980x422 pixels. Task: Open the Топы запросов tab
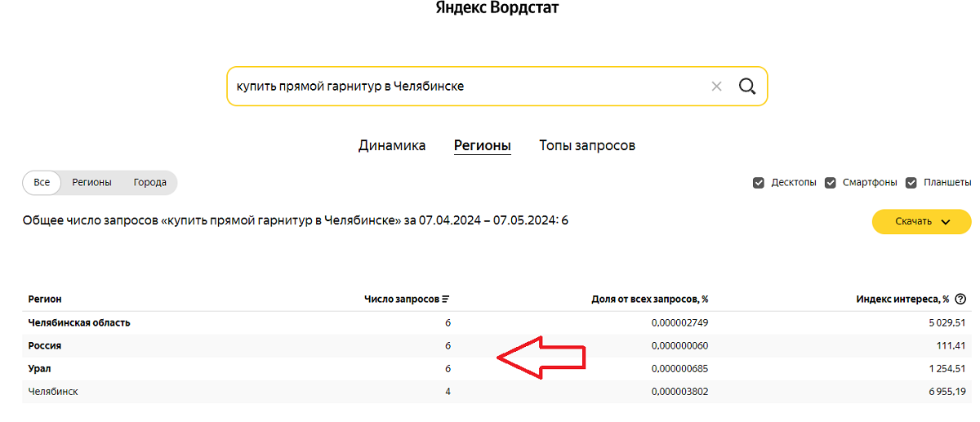587,145
